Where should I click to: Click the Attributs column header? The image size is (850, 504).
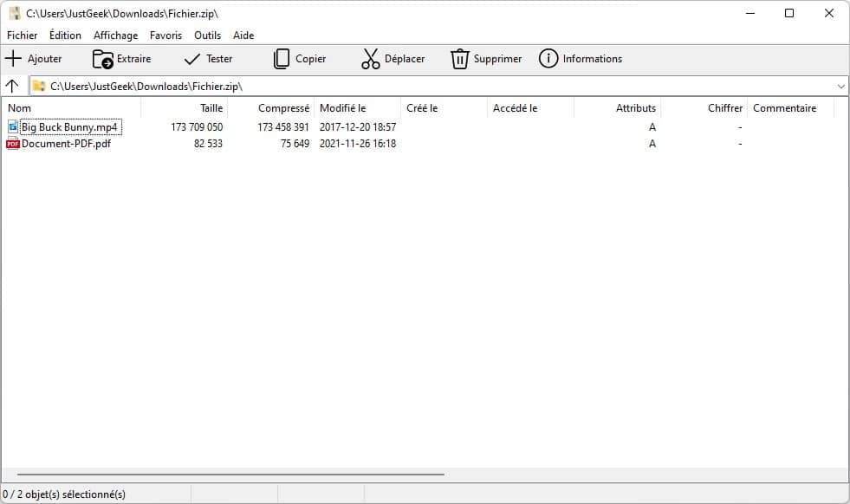(618, 108)
